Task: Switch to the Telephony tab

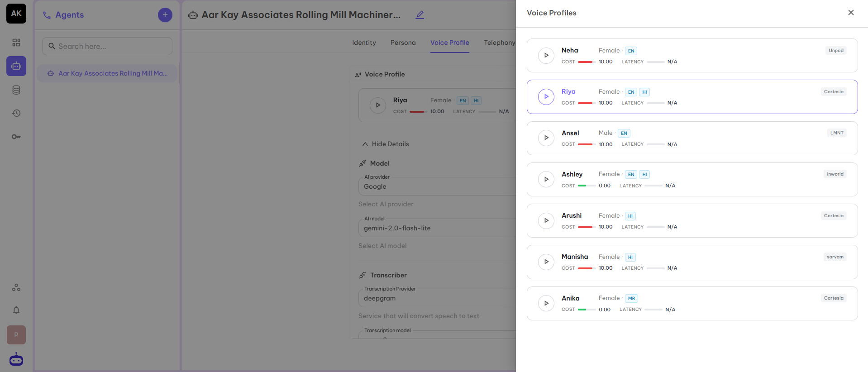Action: pyautogui.click(x=499, y=43)
